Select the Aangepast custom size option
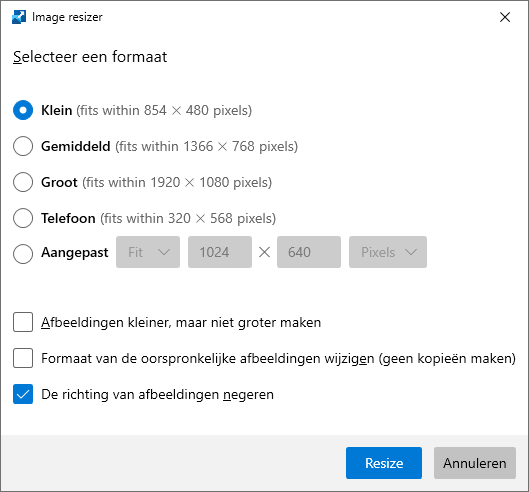 point(23,254)
